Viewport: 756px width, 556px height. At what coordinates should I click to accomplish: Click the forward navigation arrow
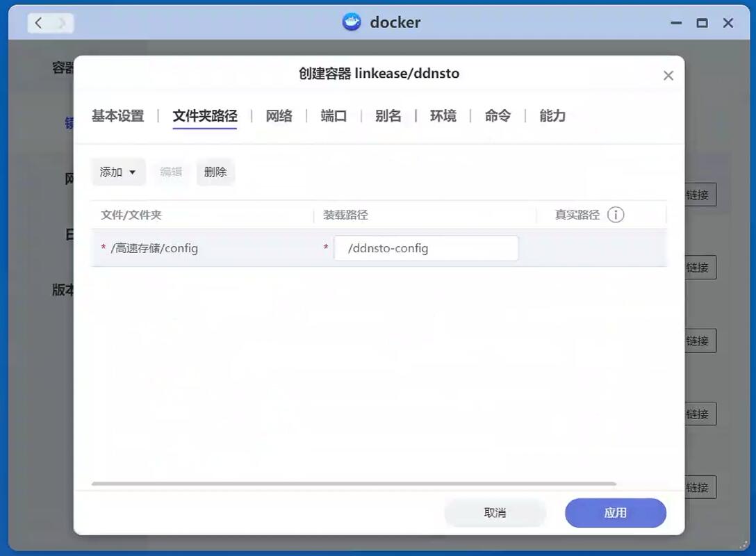point(62,23)
